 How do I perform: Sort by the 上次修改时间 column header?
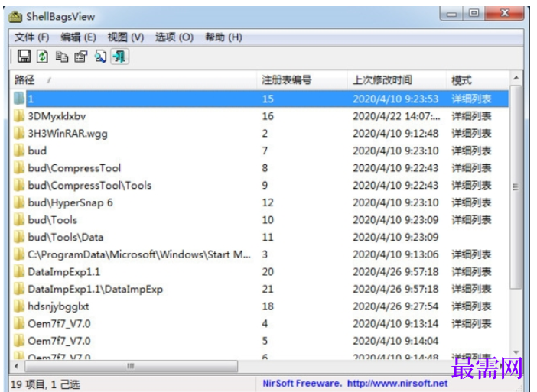click(x=397, y=80)
